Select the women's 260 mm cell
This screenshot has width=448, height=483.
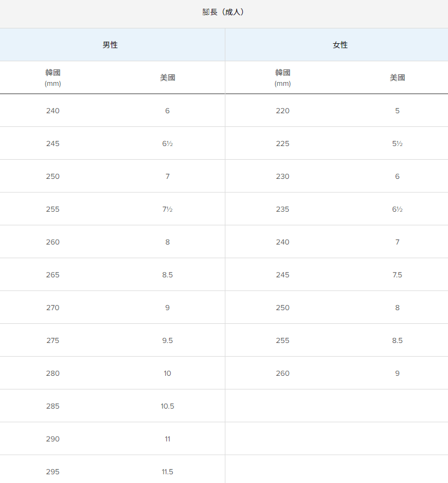click(283, 373)
